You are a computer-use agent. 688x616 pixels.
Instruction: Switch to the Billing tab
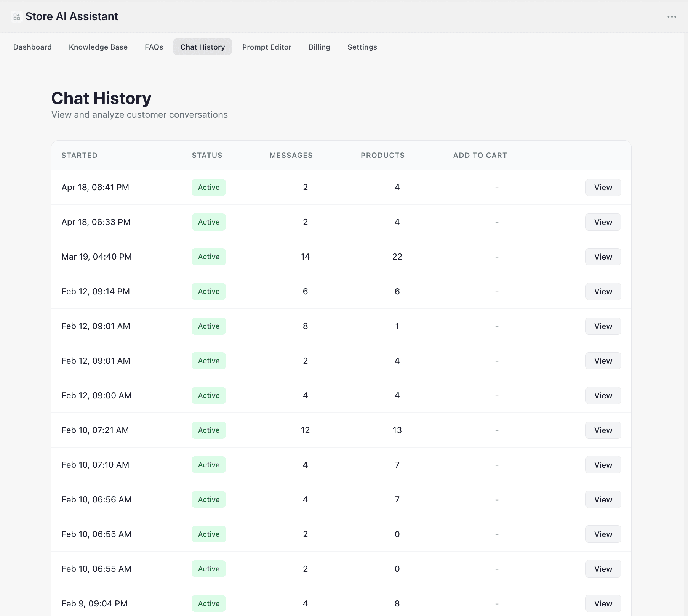tap(319, 47)
